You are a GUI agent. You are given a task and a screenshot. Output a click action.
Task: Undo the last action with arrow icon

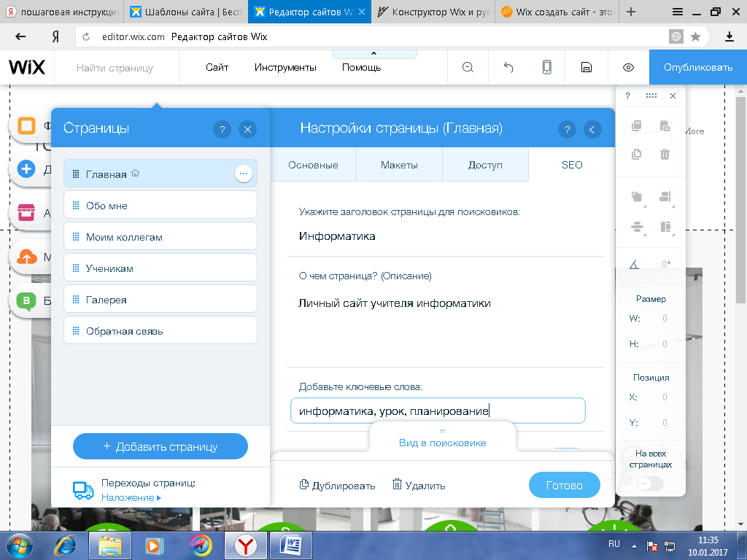(x=508, y=68)
